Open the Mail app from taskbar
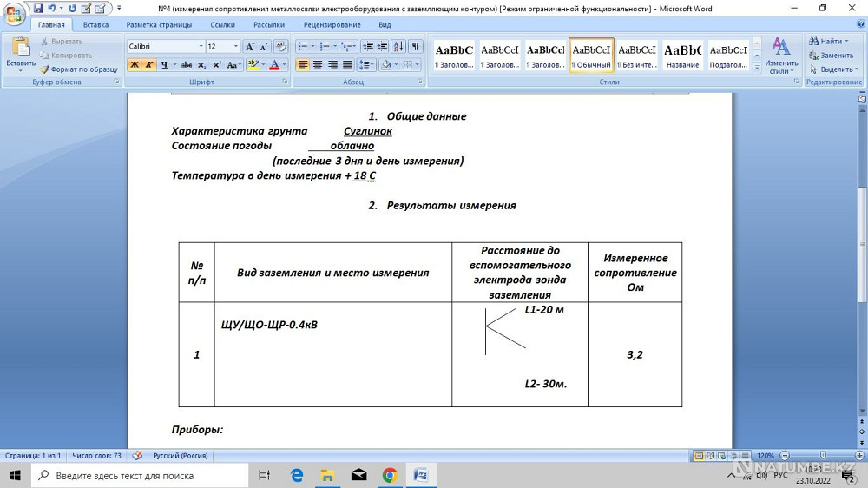Image resolution: width=868 pixels, height=488 pixels. [358, 475]
